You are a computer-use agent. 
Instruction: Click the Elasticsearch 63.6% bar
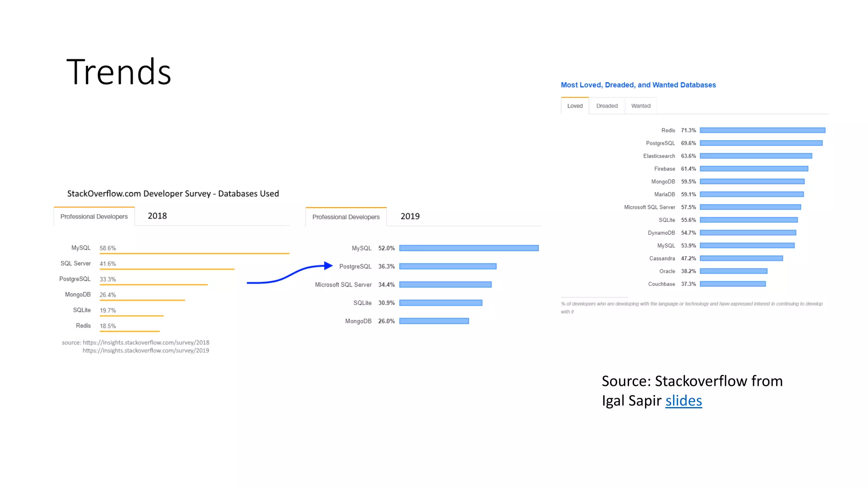[756, 156]
